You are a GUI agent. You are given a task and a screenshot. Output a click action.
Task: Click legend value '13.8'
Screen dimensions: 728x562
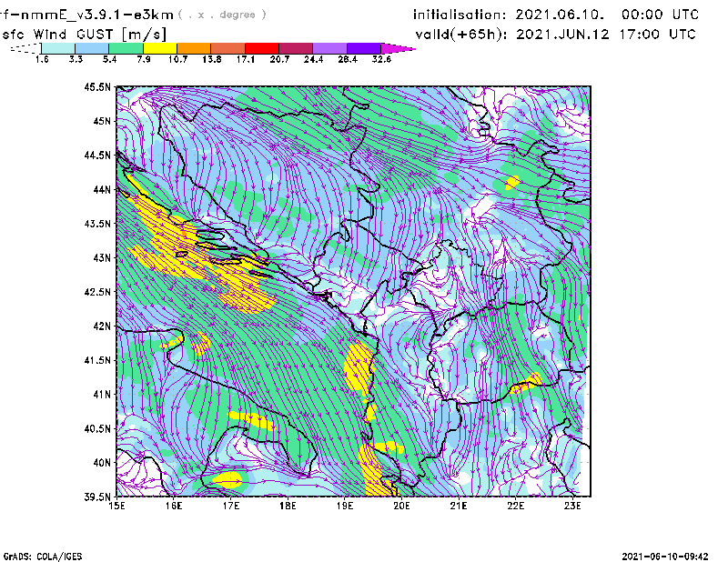point(212,59)
